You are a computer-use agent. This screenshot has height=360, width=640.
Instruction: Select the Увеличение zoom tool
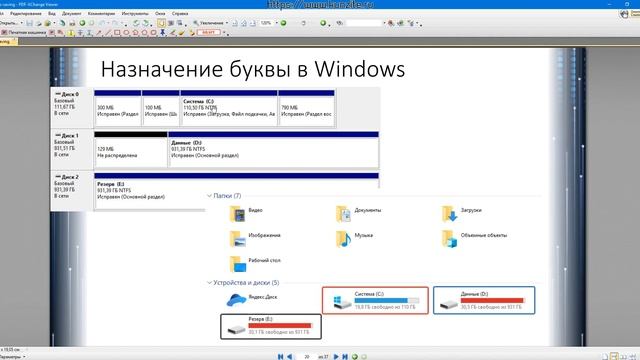pyautogui.click(x=209, y=23)
